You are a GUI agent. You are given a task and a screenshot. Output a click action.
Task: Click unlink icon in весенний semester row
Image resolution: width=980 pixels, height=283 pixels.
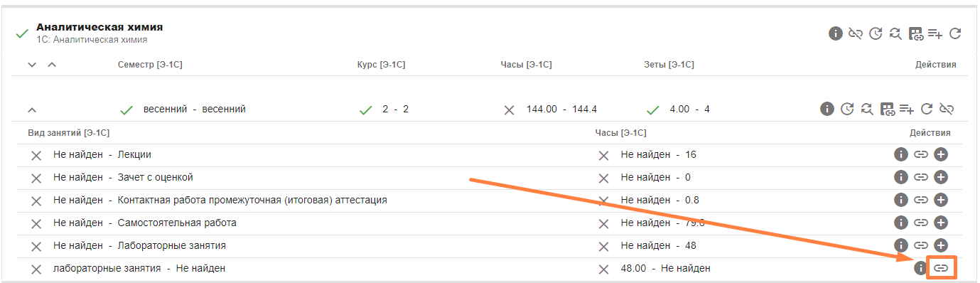click(x=946, y=109)
